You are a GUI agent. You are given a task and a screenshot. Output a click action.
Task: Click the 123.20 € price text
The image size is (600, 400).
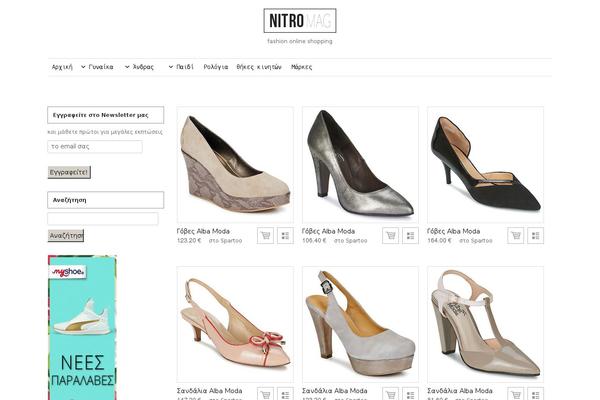click(x=189, y=241)
